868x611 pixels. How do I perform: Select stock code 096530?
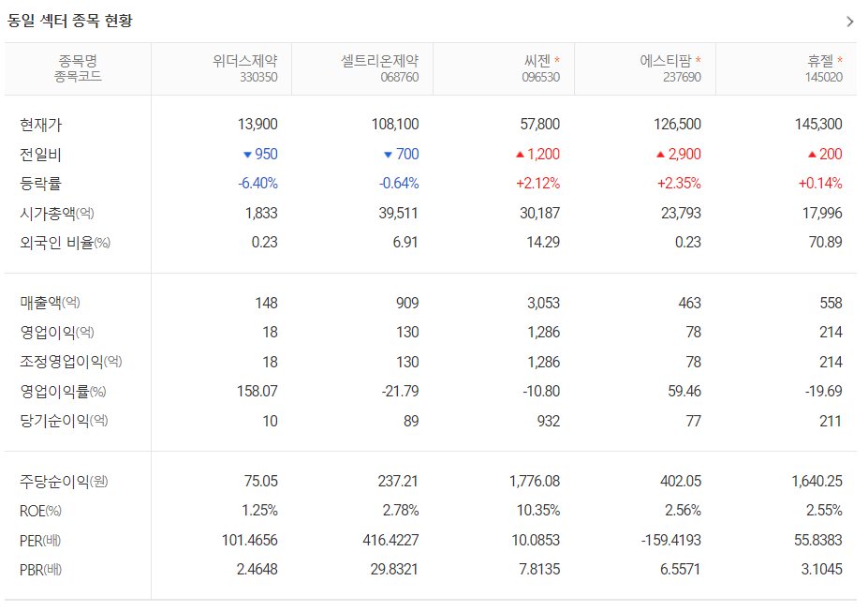coord(541,77)
